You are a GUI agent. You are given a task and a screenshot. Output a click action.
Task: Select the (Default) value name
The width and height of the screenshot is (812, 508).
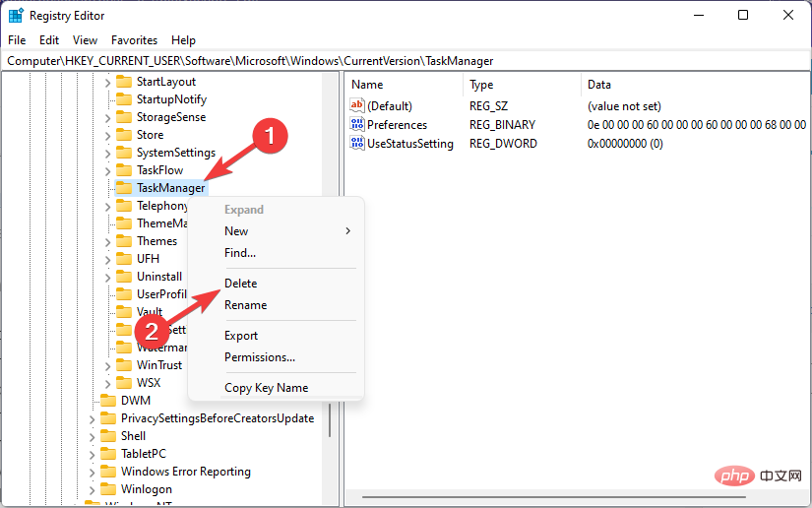[390, 106]
